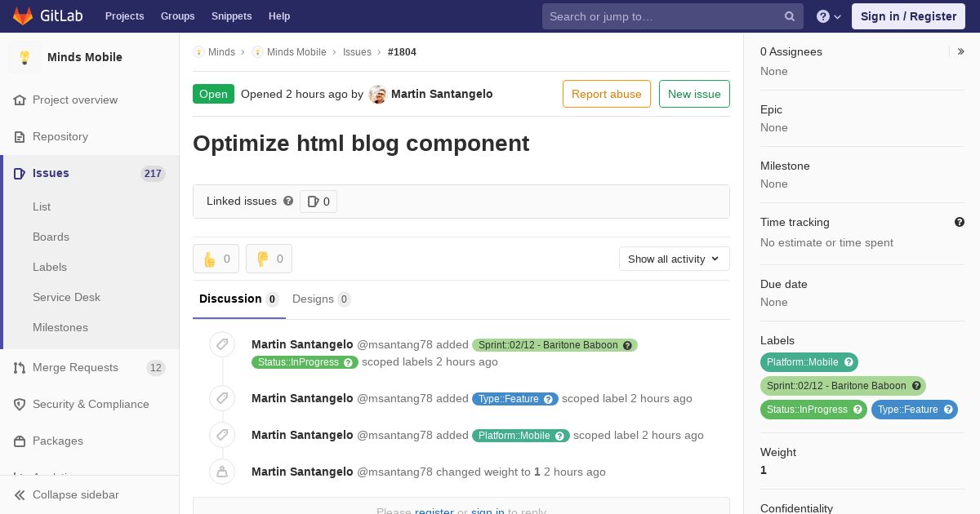Click the Status::InProgress label in sidebar
Image resolution: width=980 pixels, height=514 pixels.
[807, 410]
